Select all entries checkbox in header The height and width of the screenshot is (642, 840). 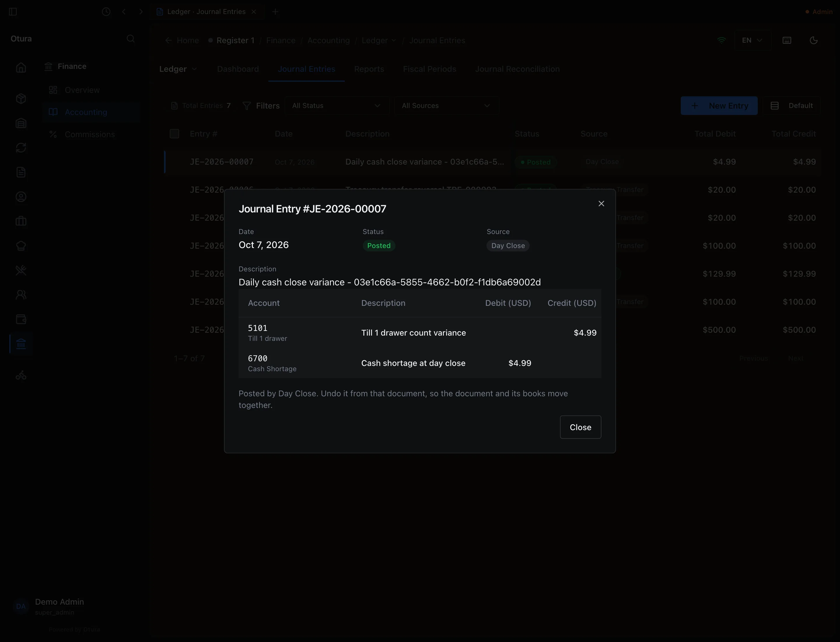(x=174, y=134)
